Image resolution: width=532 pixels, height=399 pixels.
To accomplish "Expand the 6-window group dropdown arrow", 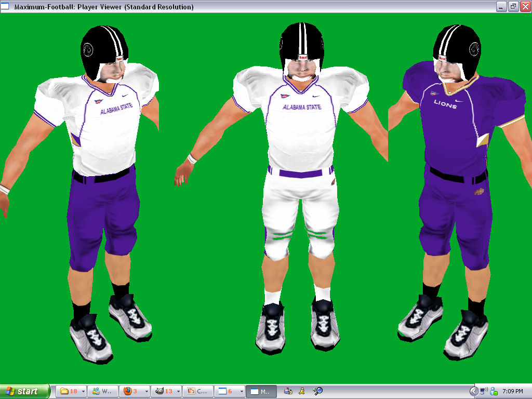I will (x=242, y=391).
